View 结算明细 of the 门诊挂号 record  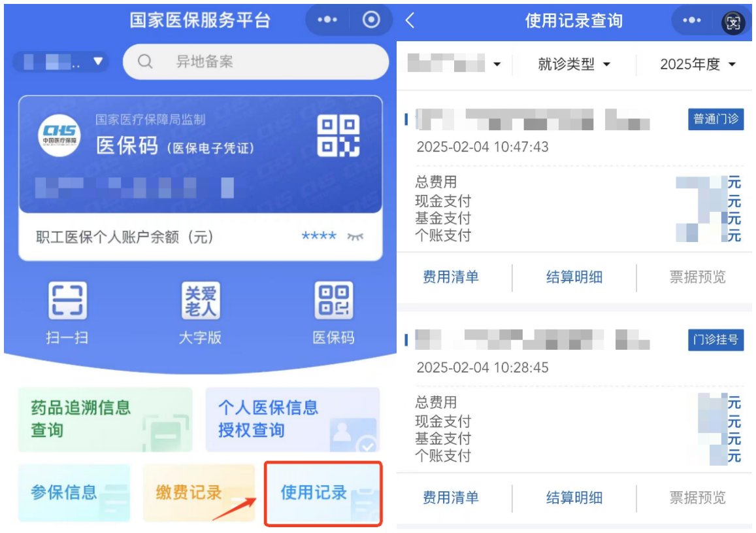pos(574,497)
